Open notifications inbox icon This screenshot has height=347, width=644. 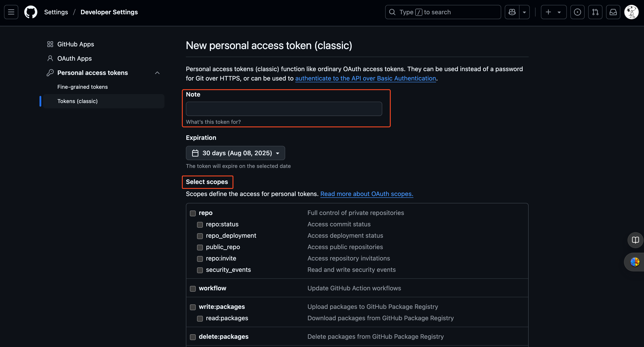point(613,12)
